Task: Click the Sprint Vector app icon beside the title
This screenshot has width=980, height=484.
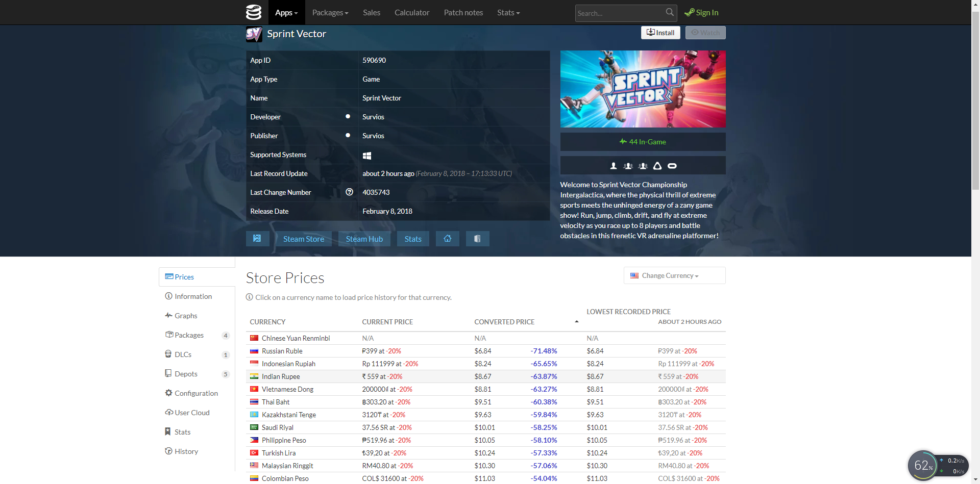Action: coord(254,34)
